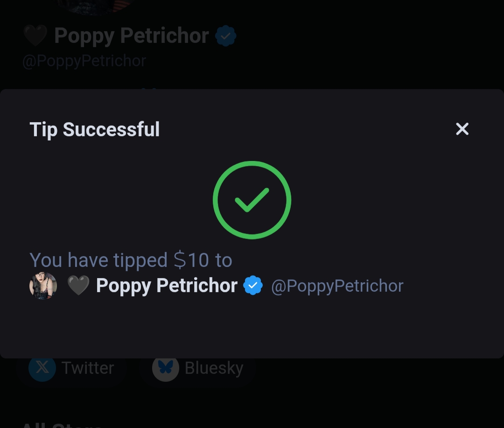Close the Tip Successful dialog
Viewport: 504px width, 428px height.
[462, 129]
